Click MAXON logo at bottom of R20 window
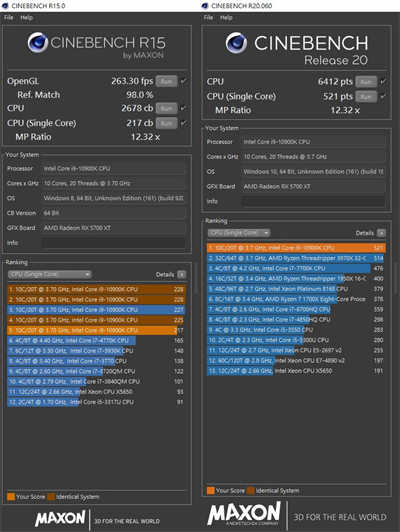This screenshot has height=532, width=400. coord(244,514)
